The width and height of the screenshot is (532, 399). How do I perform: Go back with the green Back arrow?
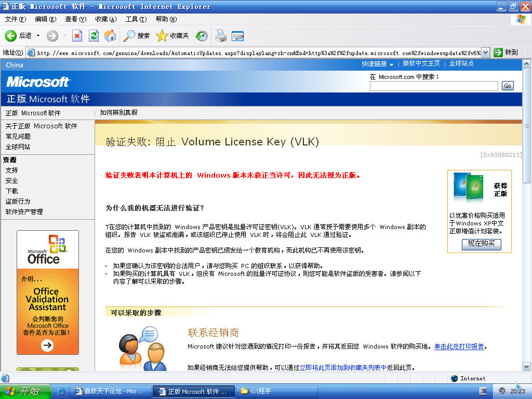click(10, 36)
